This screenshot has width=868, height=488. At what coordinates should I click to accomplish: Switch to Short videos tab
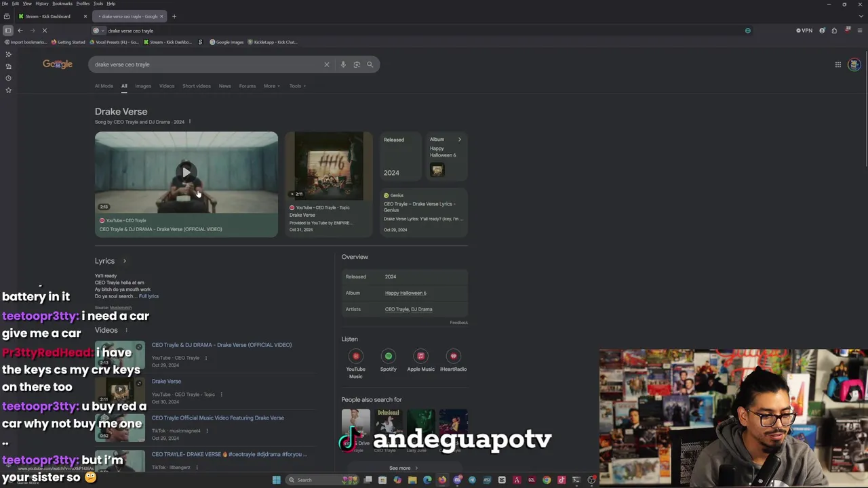pyautogui.click(x=196, y=86)
